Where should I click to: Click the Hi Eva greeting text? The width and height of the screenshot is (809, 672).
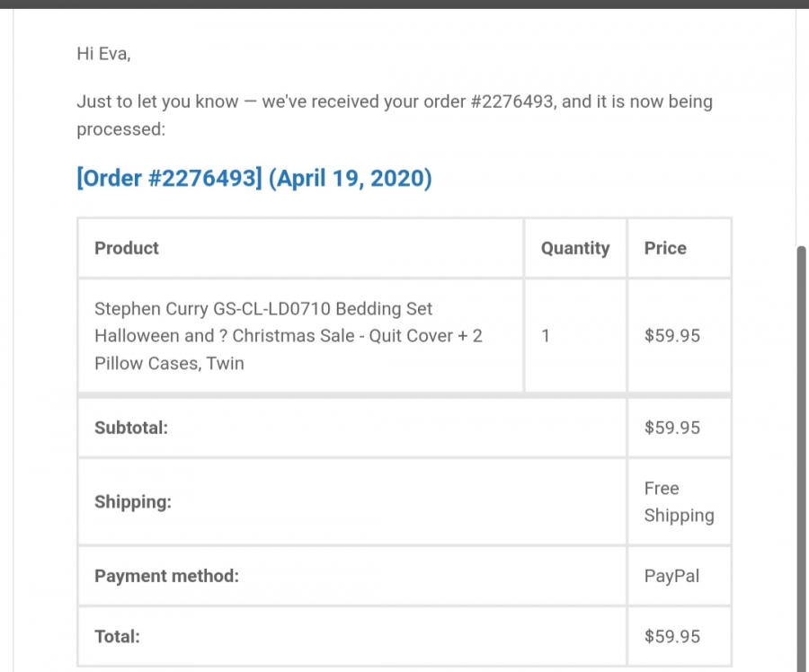103,54
